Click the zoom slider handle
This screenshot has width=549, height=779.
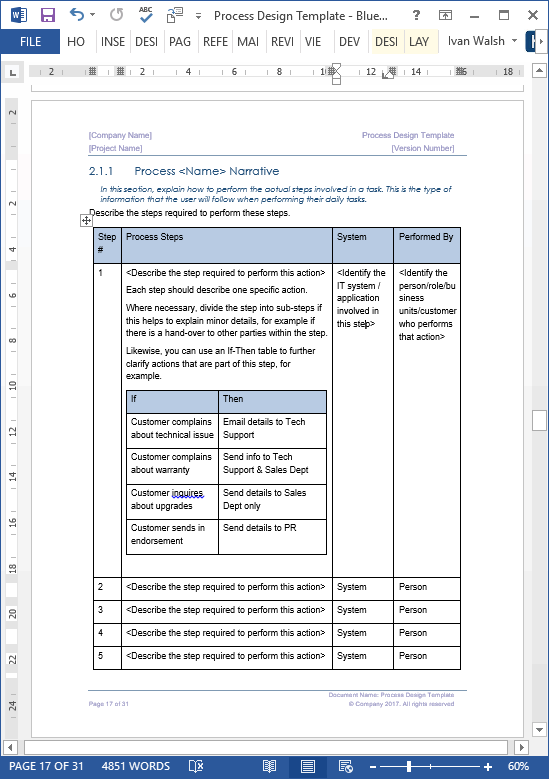(408, 767)
